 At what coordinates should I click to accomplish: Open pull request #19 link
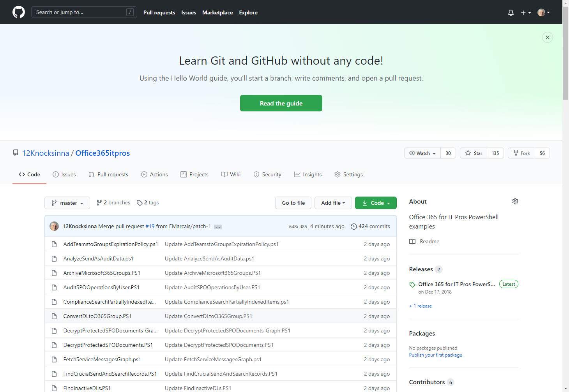click(150, 226)
